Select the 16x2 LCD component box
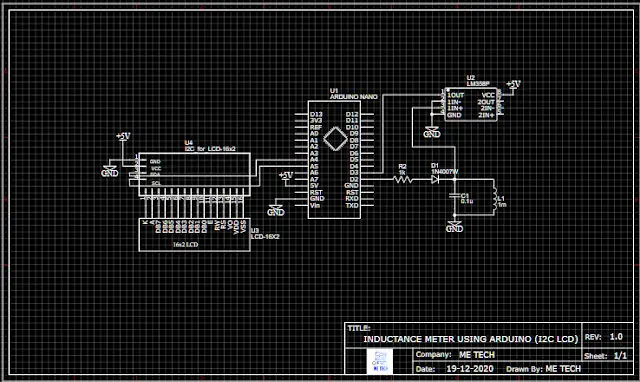Viewport: 640px width, 382px height. tap(194, 235)
